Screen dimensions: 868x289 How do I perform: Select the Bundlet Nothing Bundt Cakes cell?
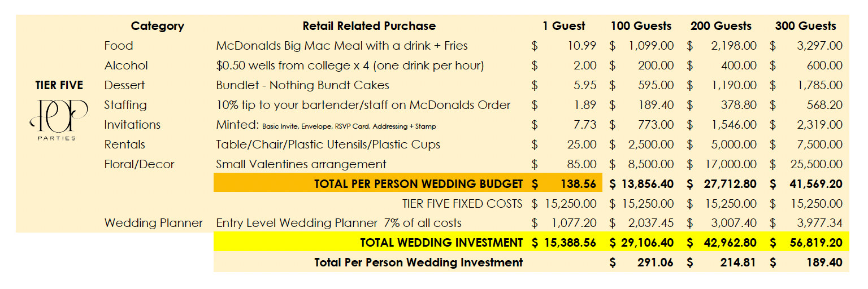pos(302,85)
